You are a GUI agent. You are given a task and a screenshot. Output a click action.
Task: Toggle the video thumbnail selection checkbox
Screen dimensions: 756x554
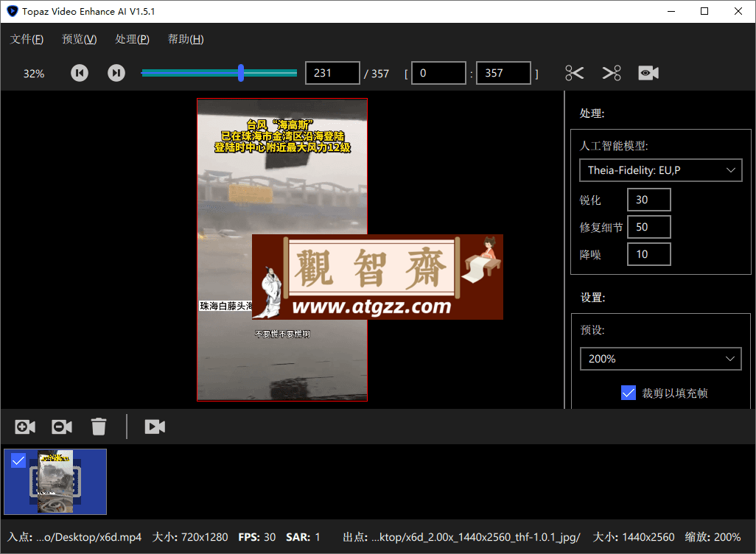[x=18, y=461]
